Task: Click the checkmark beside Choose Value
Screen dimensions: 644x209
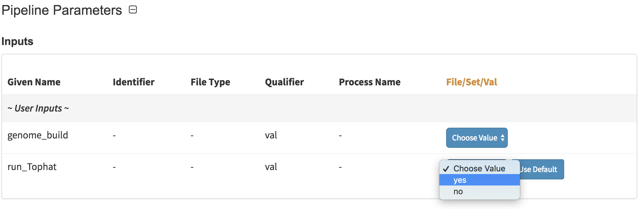Action: (446, 169)
